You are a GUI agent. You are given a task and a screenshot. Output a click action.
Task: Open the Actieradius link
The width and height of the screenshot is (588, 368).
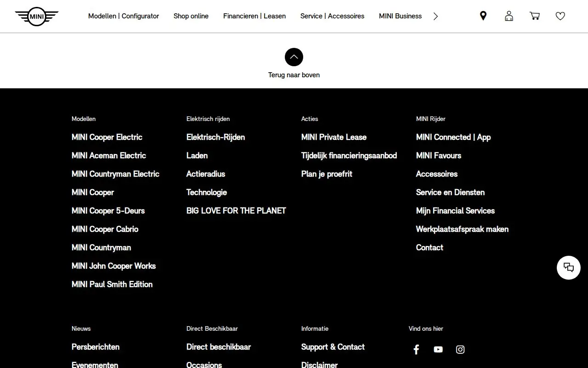[x=206, y=174]
